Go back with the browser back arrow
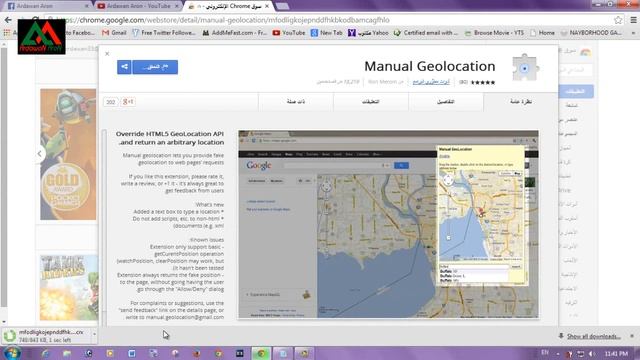This screenshot has height=360, width=640. tap(8, 20)
